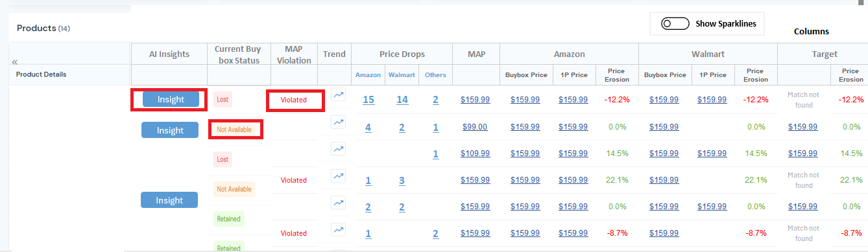868x252 pixels.
Task: Open trend chart icon in fifth row
Action: (x=338, y=203)
